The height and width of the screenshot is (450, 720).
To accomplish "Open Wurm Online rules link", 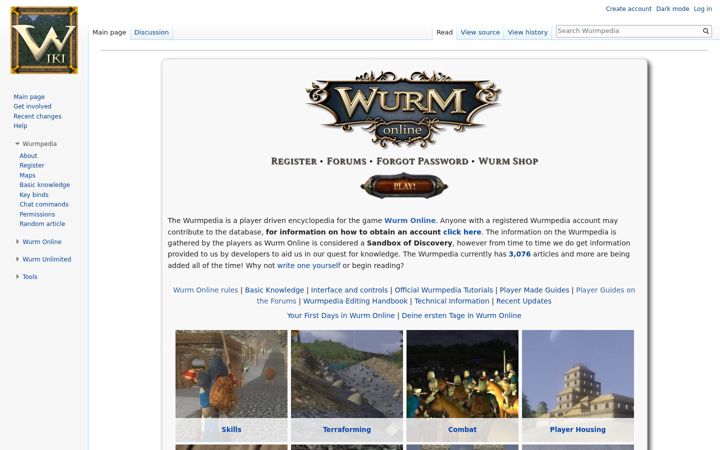I will coord(205,290).
